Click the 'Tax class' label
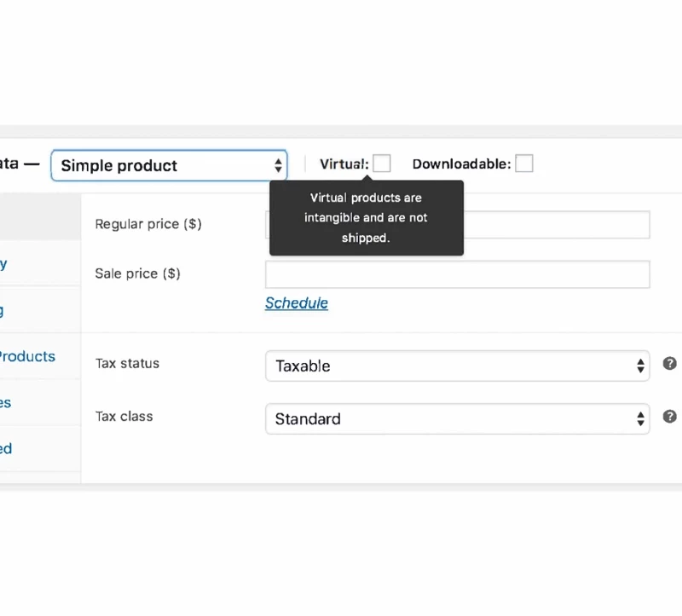 coord(124,417)
